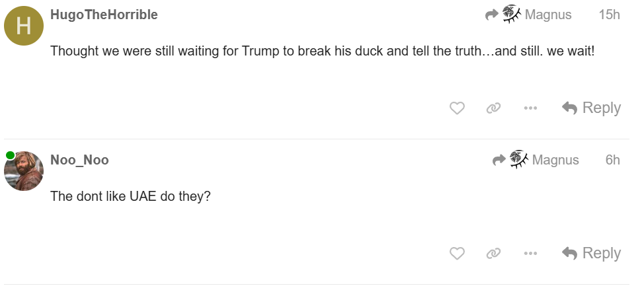This screenshot has width=644, height=290.
Task: Like HugoTheHorrible's post with heart icon
Action: pos(457,108)
